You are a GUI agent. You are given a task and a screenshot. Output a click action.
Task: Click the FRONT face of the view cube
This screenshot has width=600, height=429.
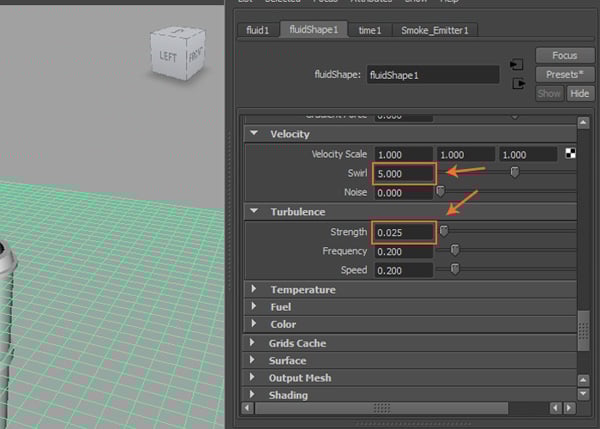pyautogui.click(x=198, y=59)
